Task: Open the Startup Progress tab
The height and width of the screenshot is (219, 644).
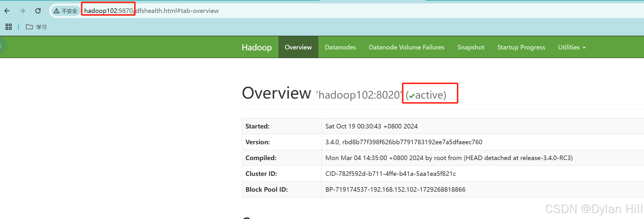Action: (x=521, y=47)
